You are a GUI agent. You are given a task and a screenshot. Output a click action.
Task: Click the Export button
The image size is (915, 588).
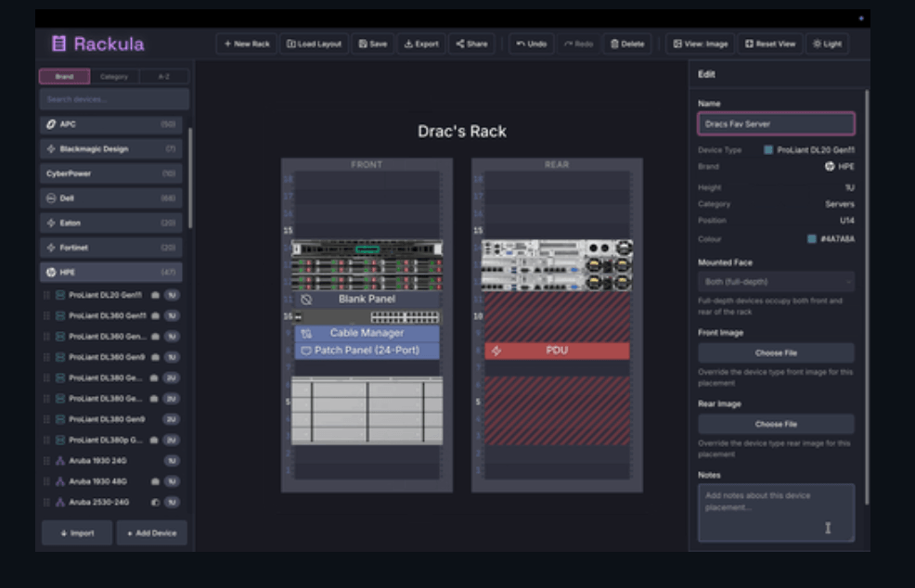421,44
